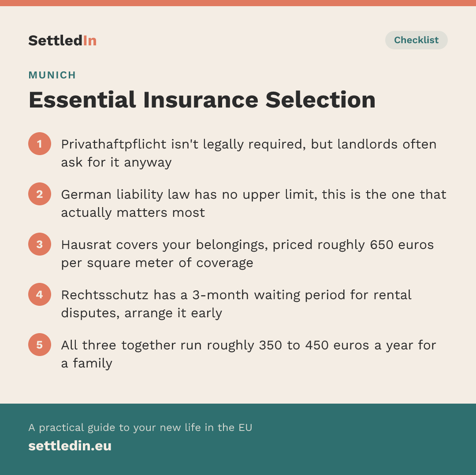Screen dimensions: 476x475
Task: Click the number 3 circle badge
Action: [40, 244]
